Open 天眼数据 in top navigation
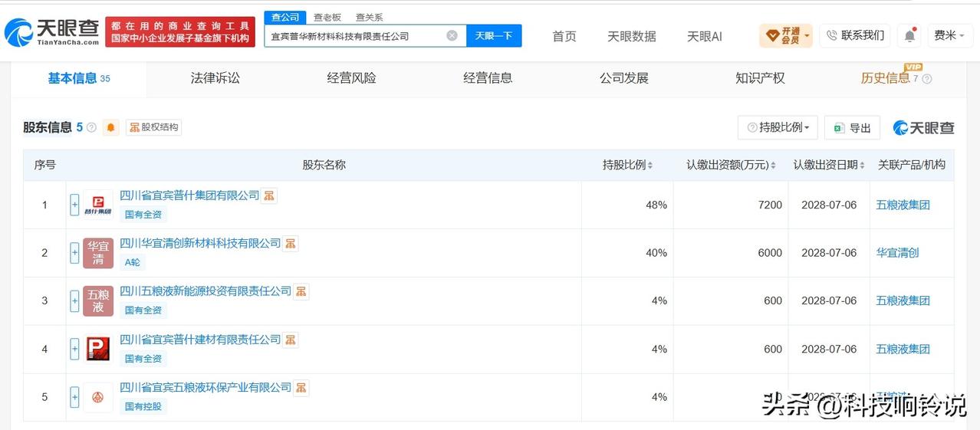Image resolution: width=980 pixels, height=430 pixels. pos(632,36)
